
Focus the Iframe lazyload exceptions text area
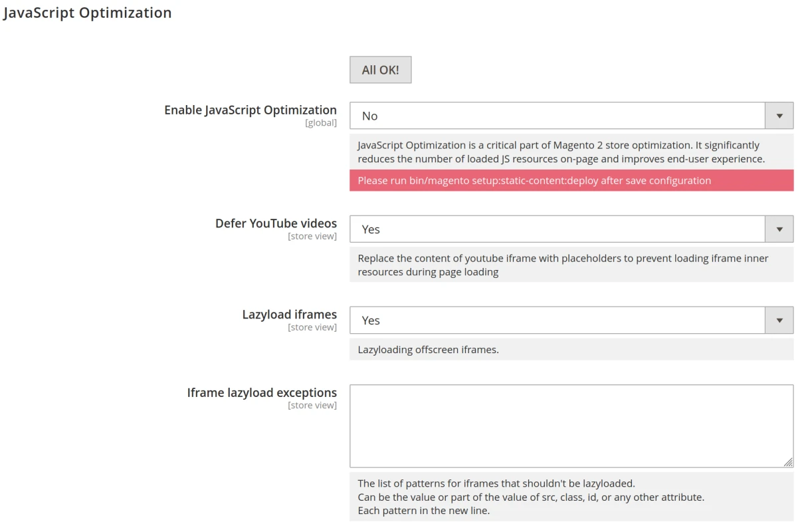(x=570, y=426)
